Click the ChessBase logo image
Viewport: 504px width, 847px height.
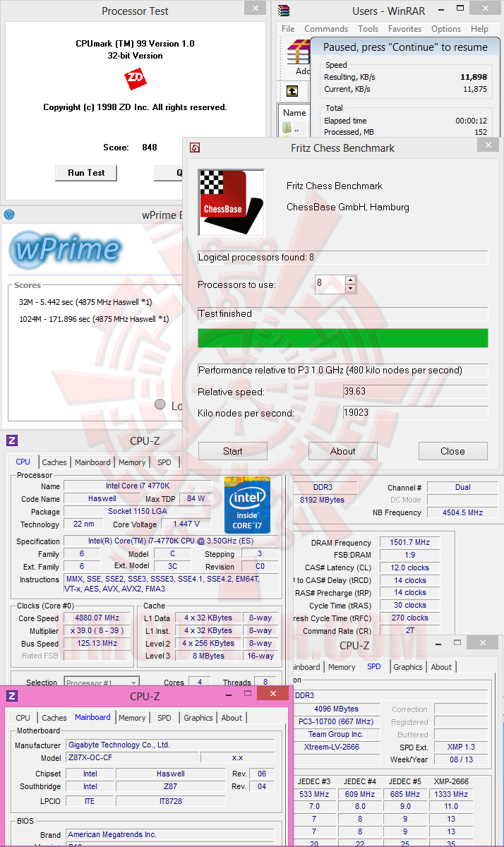231,203
